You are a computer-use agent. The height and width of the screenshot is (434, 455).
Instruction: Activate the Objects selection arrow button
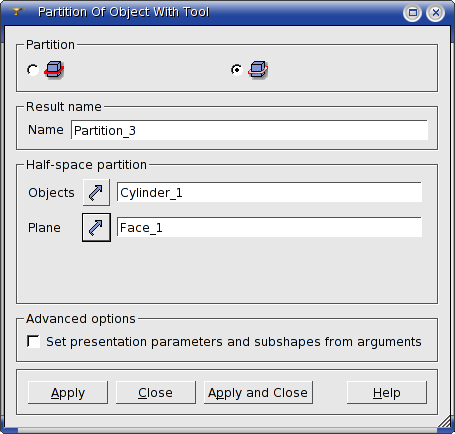click(x=96, y=192)
